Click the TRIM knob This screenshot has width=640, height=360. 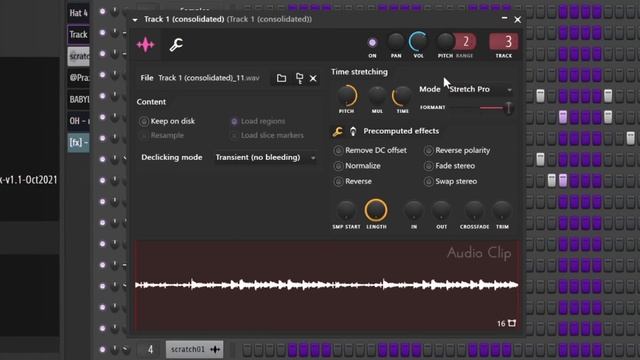[502, 210]
